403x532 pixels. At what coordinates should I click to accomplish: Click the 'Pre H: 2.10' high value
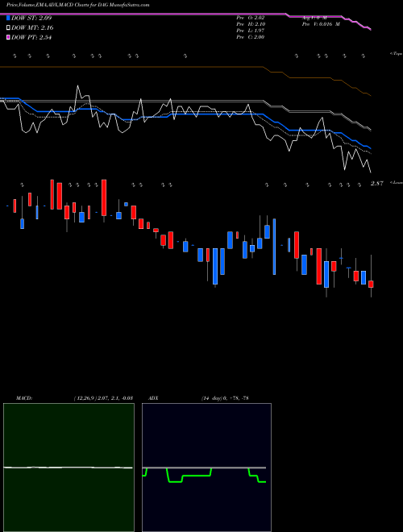pyautogui.click(x=251, y=24)
